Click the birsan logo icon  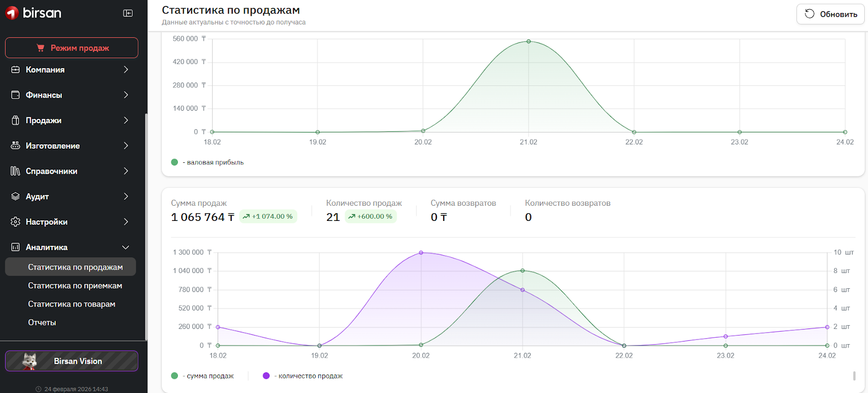tap(12, 13)
